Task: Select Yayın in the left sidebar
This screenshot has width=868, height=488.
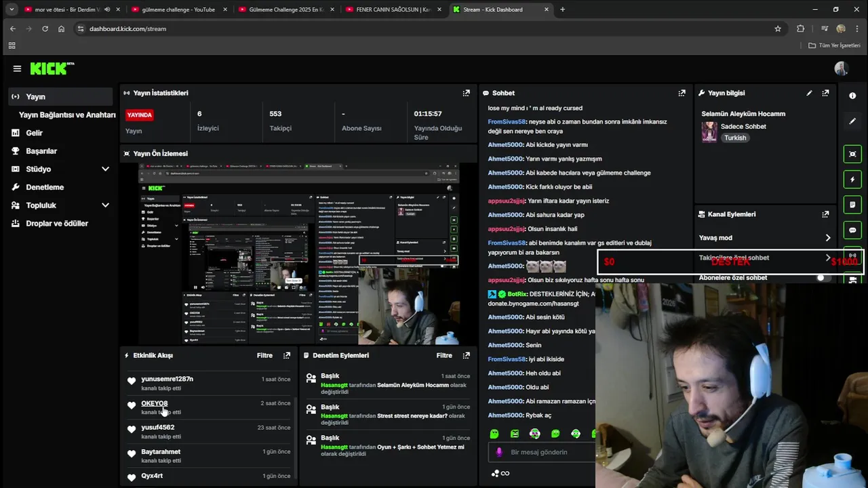Action: pyautogui.click(x=61, y=97)
